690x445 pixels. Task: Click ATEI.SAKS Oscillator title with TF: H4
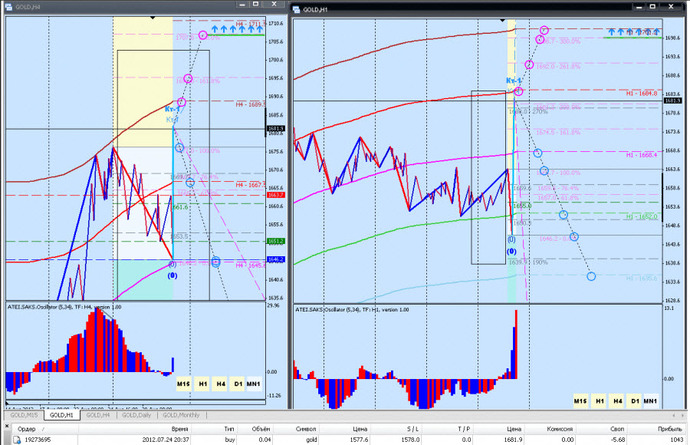coord(64,307)
